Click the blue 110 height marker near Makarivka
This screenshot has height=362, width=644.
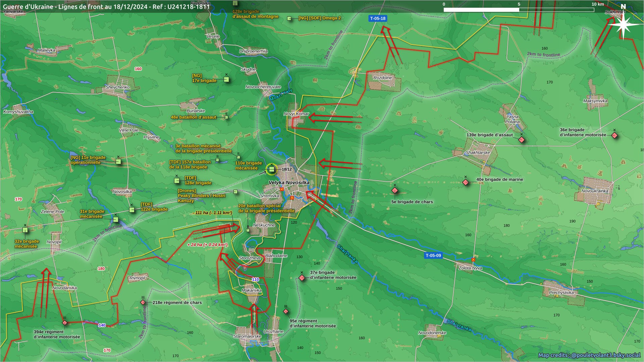point(255,279)
